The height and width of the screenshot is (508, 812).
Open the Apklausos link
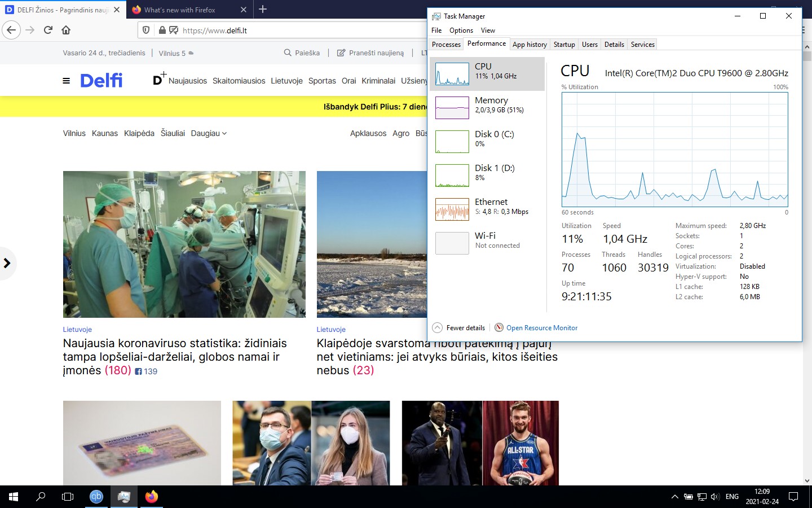(368, 133)
